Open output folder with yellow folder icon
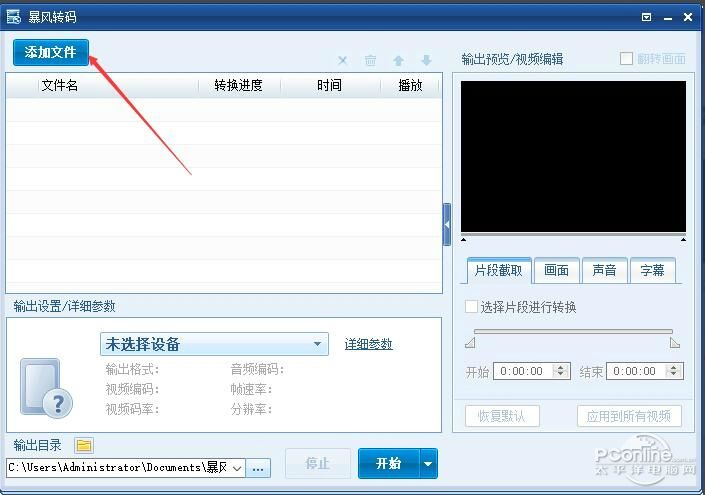The height and width of the screenshot is (495, 705). pos(84,446)
